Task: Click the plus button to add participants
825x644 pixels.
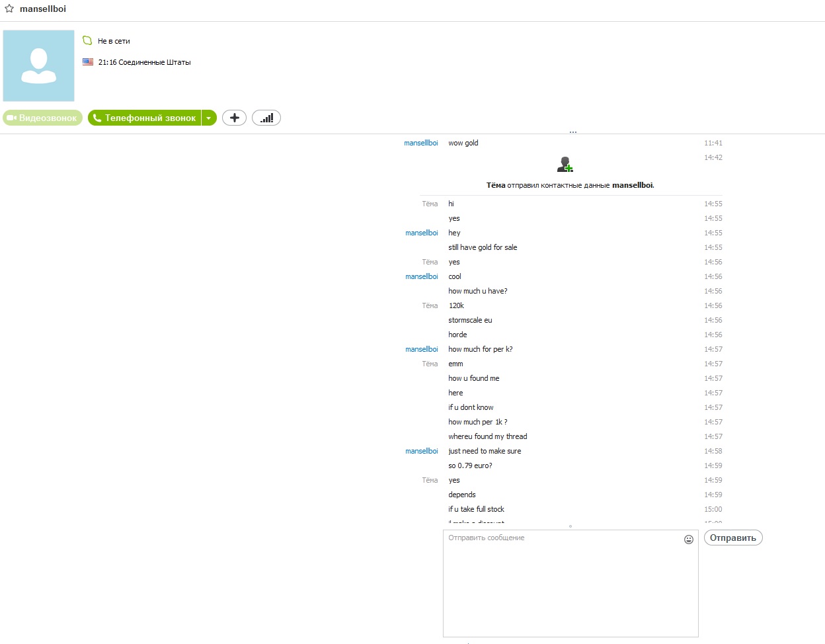Action: point(234,118)
